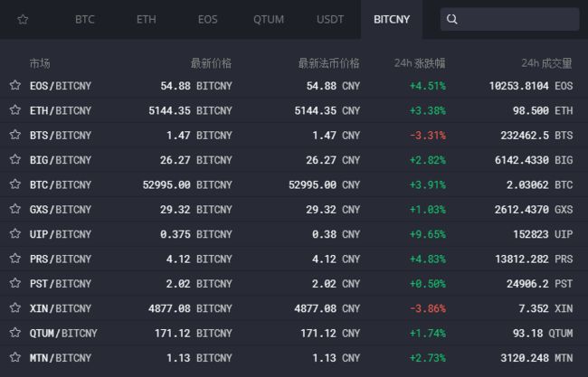Select the QTUM market tab
The image size is (588, 377).
coord(269,19)
